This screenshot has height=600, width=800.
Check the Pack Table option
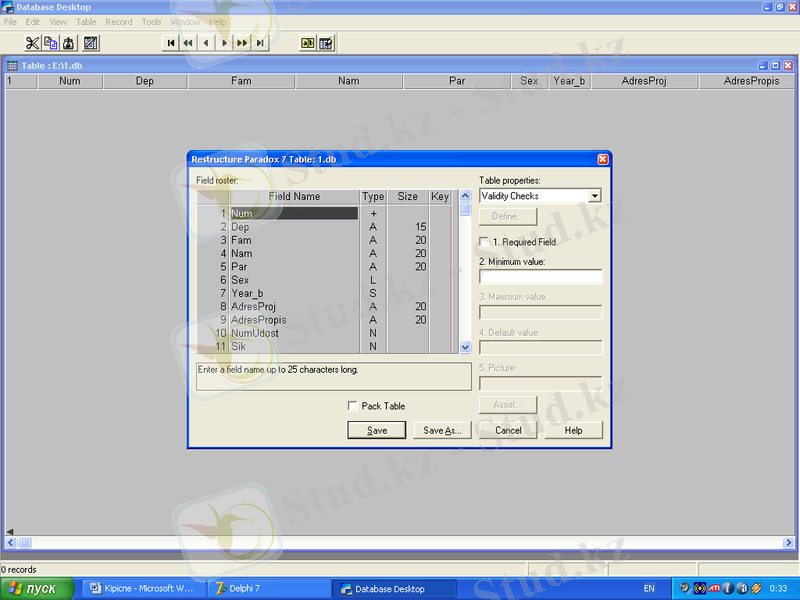point(352,406)
